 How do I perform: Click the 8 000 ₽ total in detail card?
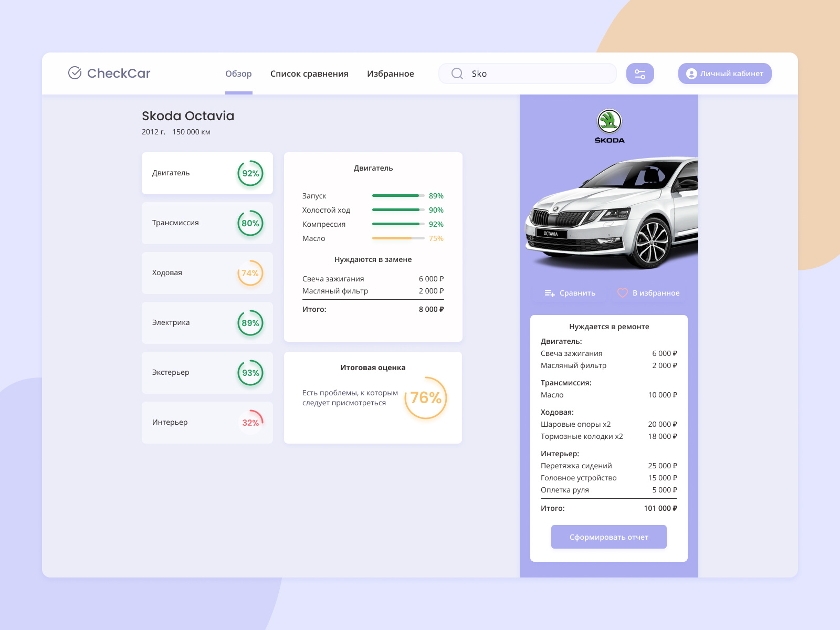tap(432, 309)
